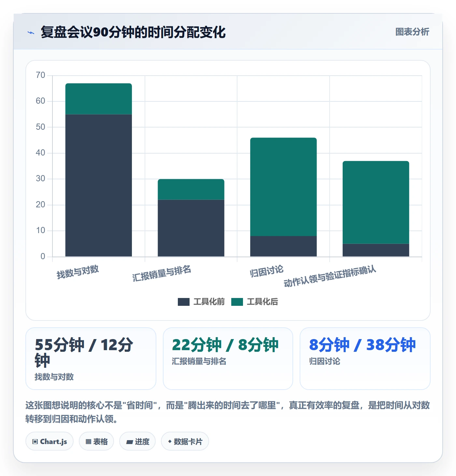Click the green bar for 动作认领与验证指标确认
Viewport: 456px width, 476px height.
tap(376, 202)
